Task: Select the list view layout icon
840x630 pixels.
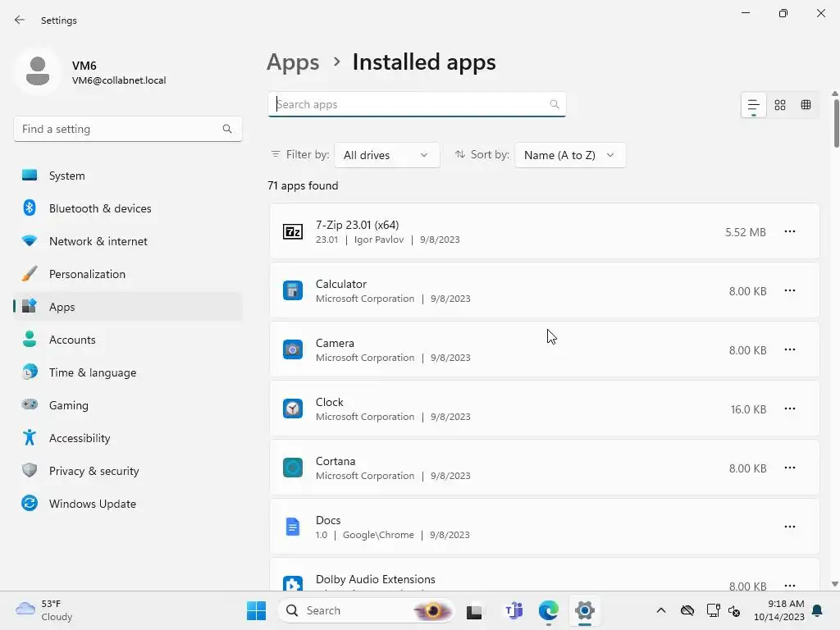Action: coord(753,105)
